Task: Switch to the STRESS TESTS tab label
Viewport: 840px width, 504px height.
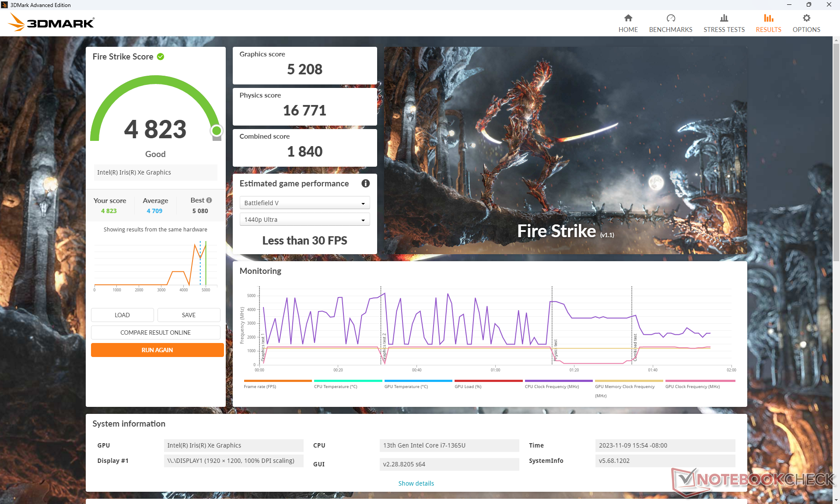Action: point(724,30)
